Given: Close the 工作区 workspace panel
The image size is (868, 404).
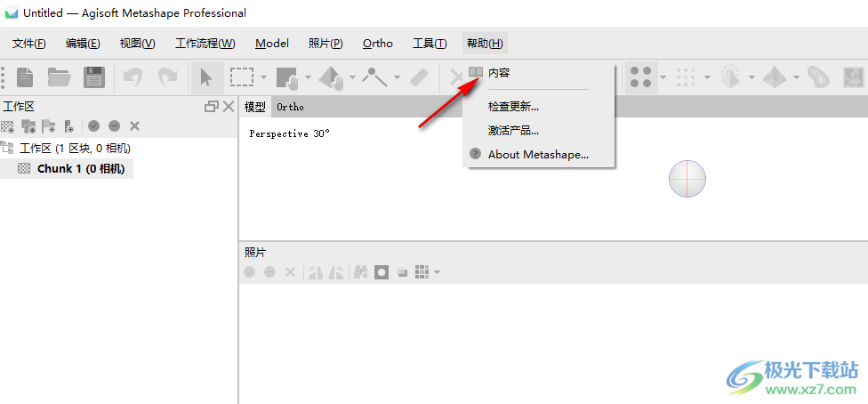Looking at the screenshot, I should pyautogui.click(x=228, y=107).
